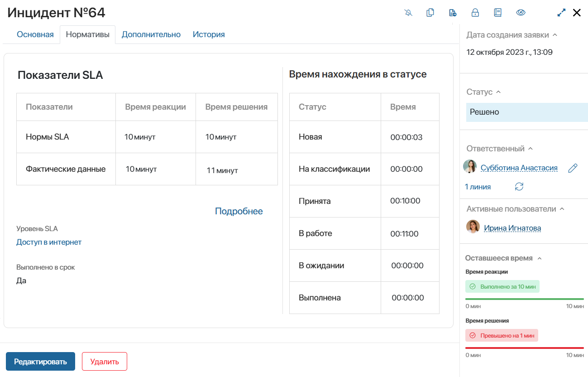Click the На классификации status cell
The width and height of the screenshot is (588, 377).
(335, 169)
